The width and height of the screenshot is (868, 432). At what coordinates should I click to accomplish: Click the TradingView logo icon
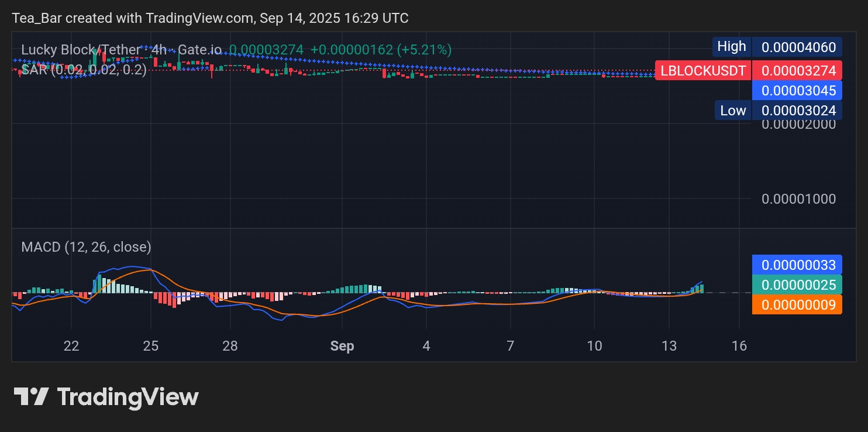click(30, 397)
